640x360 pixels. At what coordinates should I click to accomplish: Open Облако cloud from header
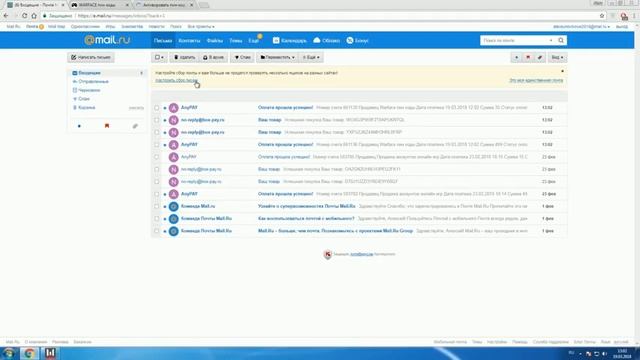click(x=327, y=40)
